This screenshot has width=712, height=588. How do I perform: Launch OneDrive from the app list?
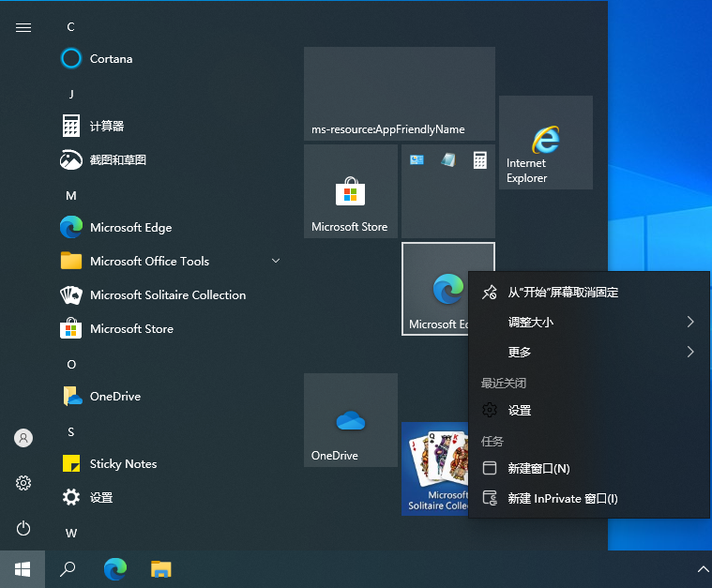click(x=171, y=396)
